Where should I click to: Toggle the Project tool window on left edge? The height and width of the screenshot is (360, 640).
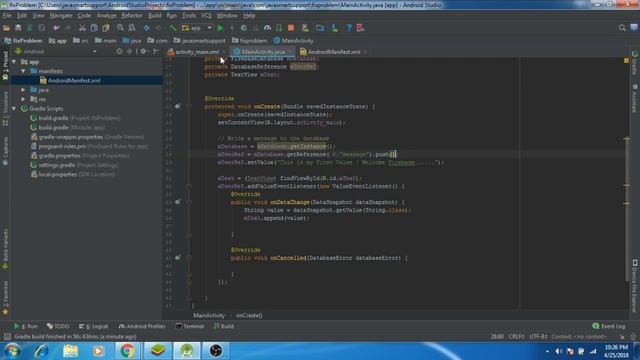[5, 65]
